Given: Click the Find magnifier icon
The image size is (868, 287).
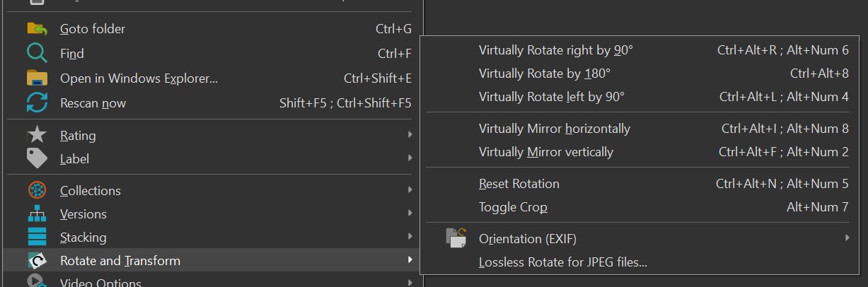Looking at the screenshot, I should pyautogui.click(x=37, y=53).
